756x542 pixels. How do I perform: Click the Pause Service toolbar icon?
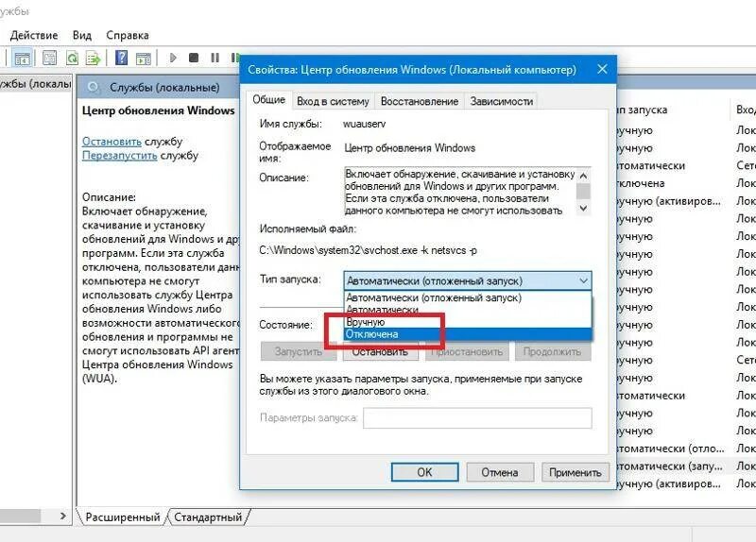[215, 58]
